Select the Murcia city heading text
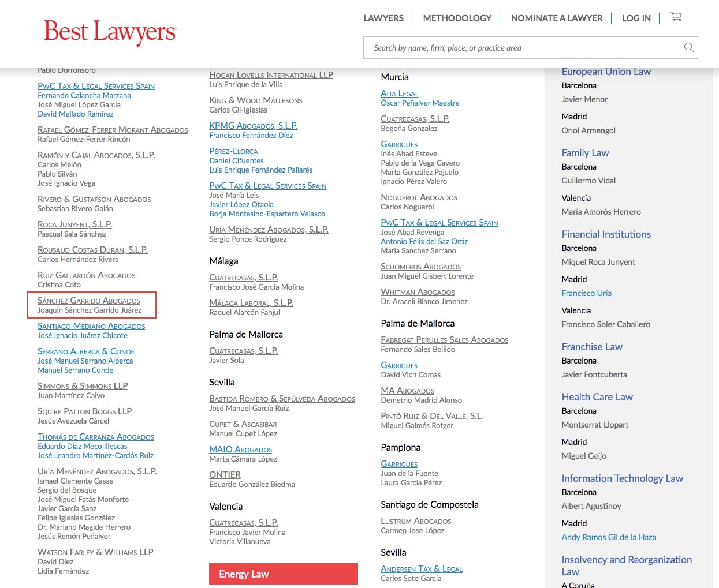719x588 pixels. [394, 77]
